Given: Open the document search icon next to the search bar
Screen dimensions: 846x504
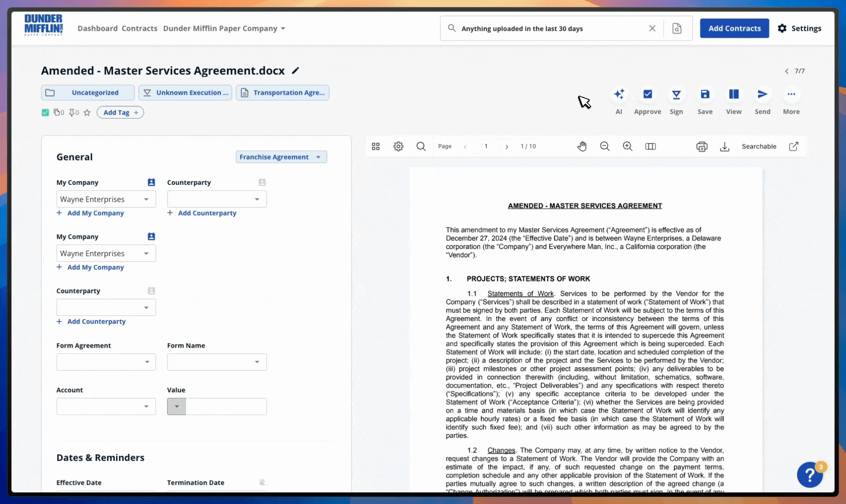Looking at the screenshot, I should click(677, 28).
